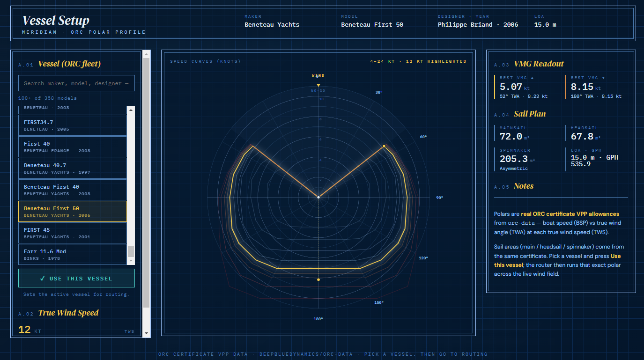Click the left panel scrollbar thumb
Screen dimensions: 644x360
(147, 183)
